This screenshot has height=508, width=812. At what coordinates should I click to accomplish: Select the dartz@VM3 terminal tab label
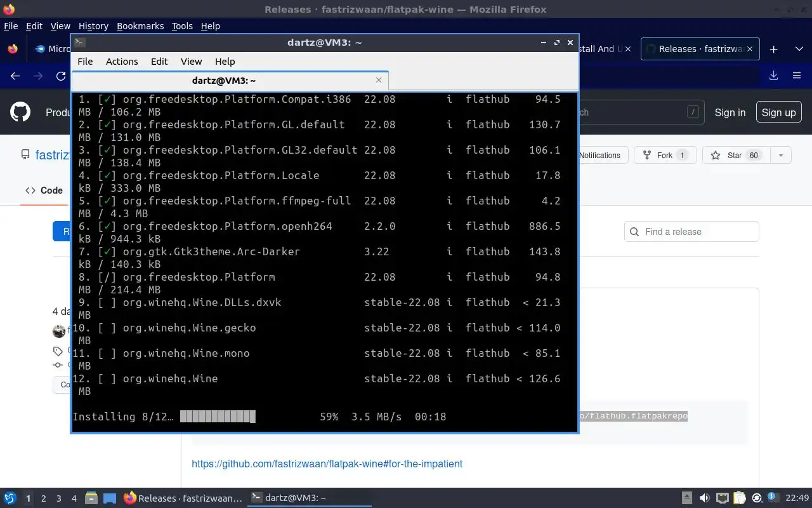point(224,81)
